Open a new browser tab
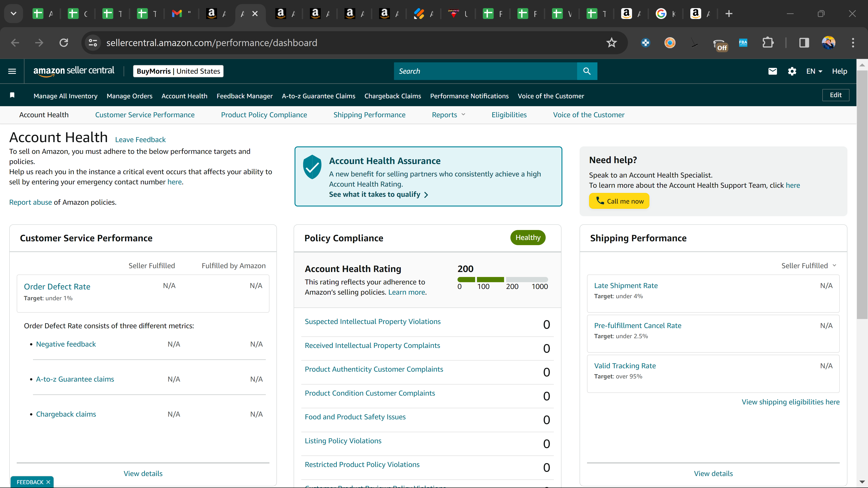This screenshot has height=488, width=868. point(729,14)
